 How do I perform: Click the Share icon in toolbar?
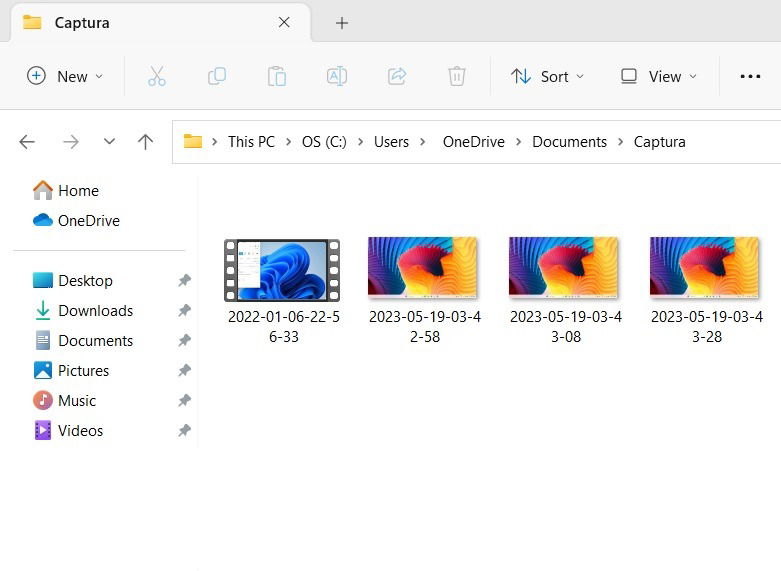pyautogui.click(x=397, y=76)
